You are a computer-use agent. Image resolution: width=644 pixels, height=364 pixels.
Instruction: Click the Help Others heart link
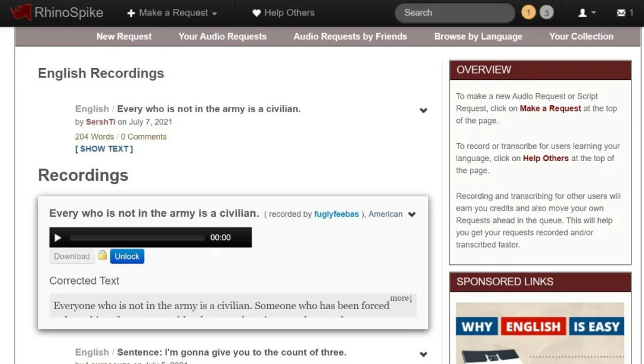283,13
